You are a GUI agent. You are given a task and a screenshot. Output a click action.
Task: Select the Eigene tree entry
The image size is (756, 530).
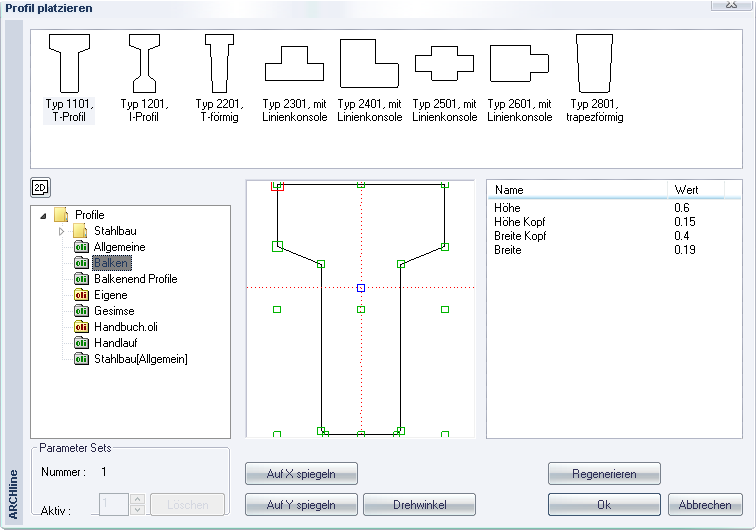[x=110, y=295]
